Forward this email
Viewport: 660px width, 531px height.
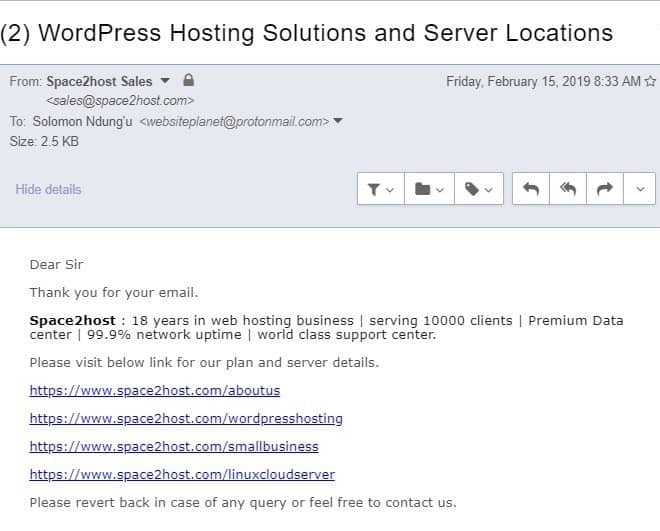pos(604,189)
